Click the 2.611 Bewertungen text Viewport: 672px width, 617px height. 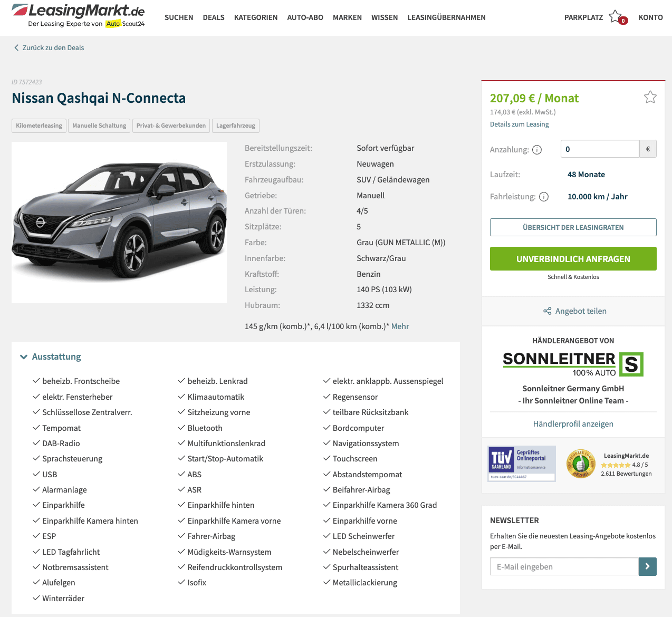(626, 474)
